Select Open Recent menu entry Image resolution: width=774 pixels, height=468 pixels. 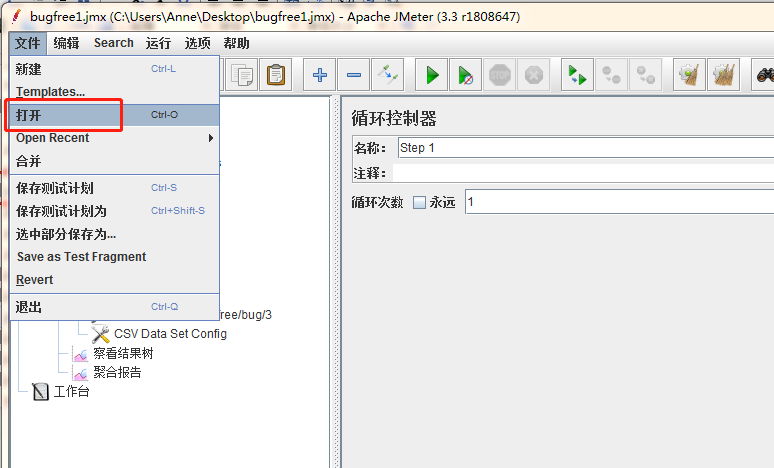[x=115, y=138]
